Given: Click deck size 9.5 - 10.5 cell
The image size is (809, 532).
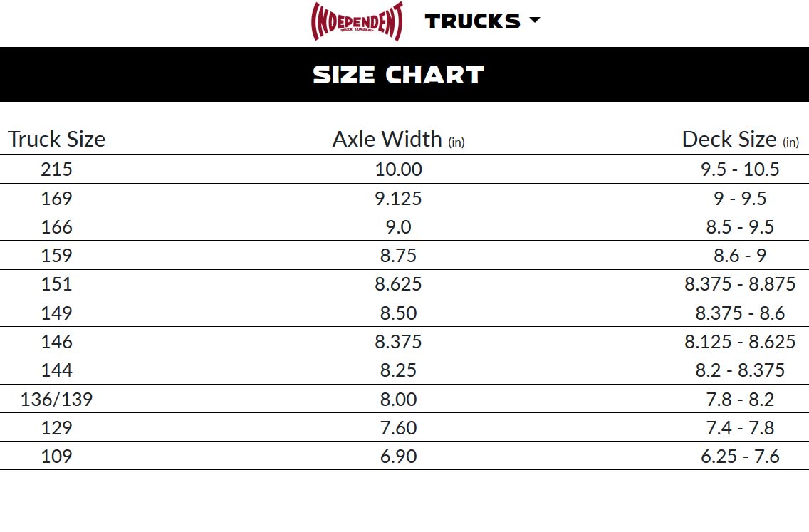Looking at the screenshot, I should pos(740,169).
